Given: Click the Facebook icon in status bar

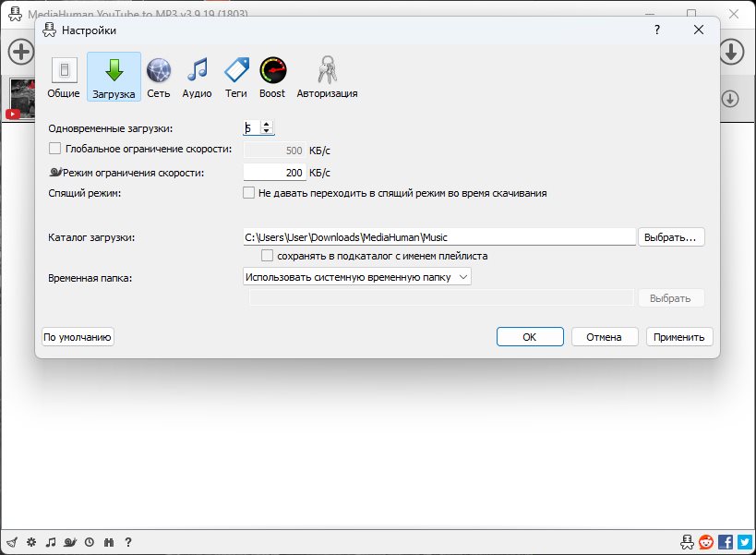Looking at the screenshot, I should (x=726, y=542).
